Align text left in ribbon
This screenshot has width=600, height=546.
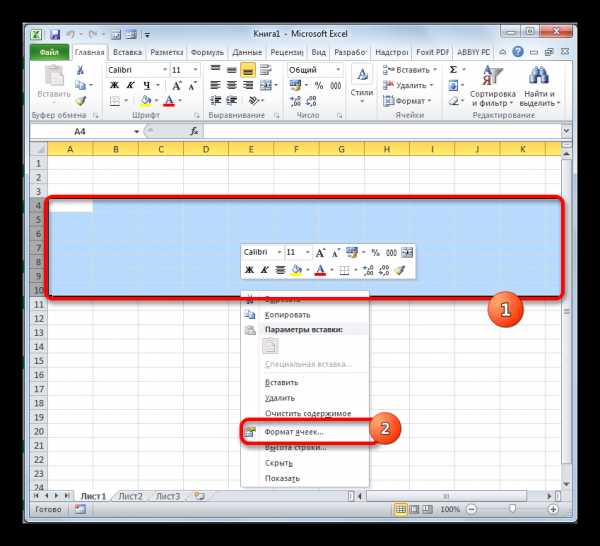click(215, 85)
